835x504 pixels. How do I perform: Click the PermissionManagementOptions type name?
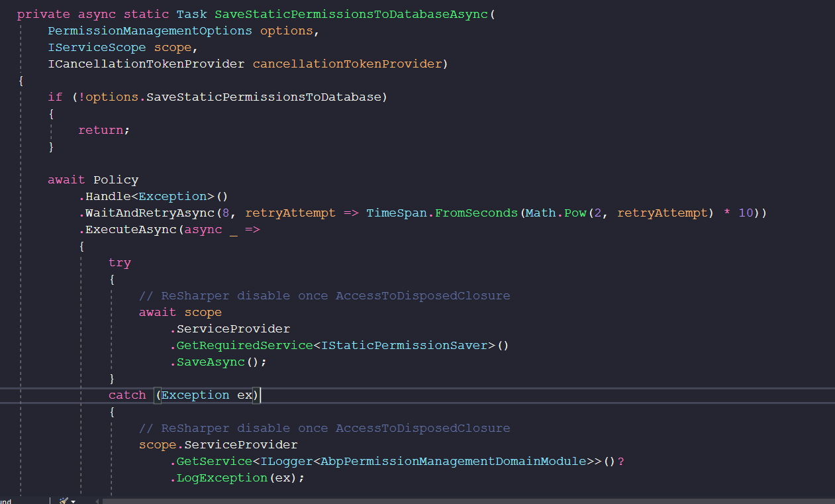tap(150, 30)
